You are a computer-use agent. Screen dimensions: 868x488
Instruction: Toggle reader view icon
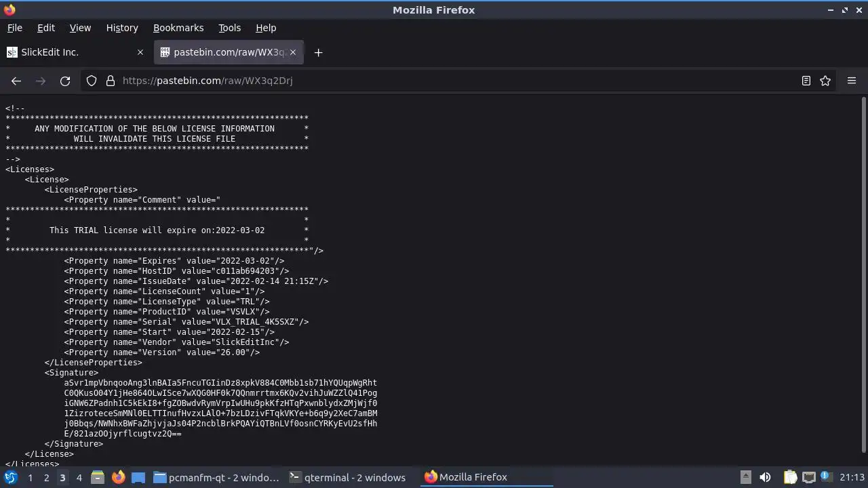pos(806,81)
